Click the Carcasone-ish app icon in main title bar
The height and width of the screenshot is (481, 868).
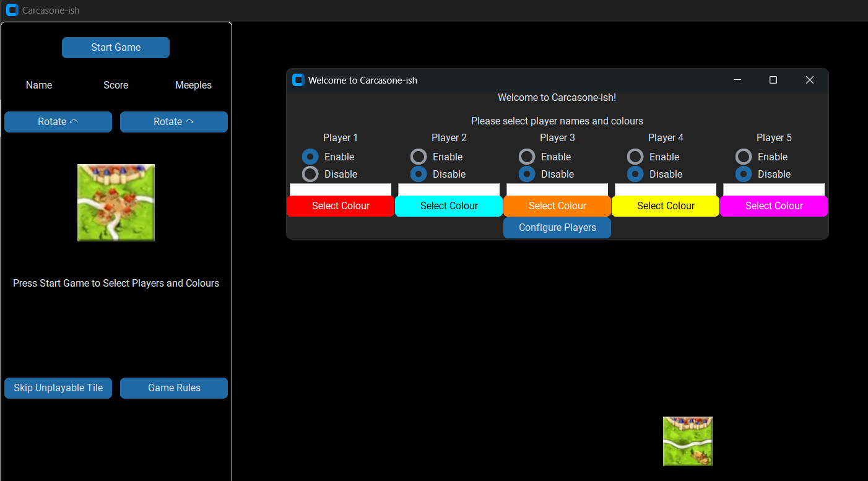click(x=12, y=11)
